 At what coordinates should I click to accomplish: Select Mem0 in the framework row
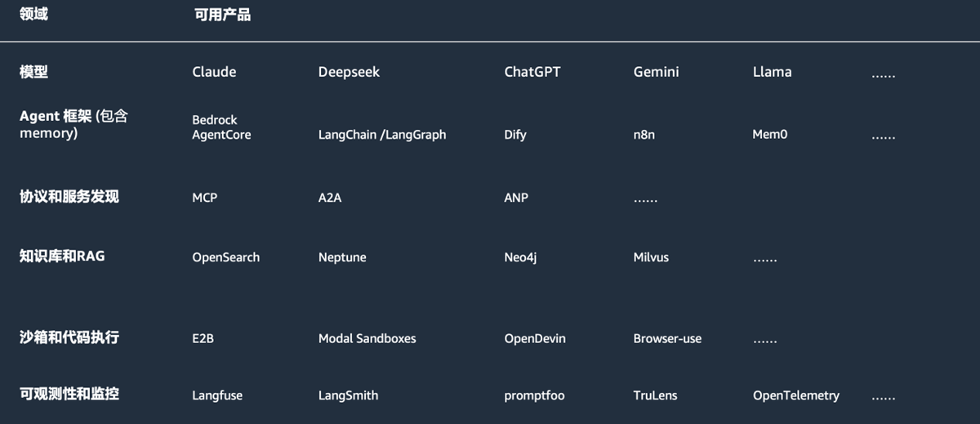tap(769, 135)
